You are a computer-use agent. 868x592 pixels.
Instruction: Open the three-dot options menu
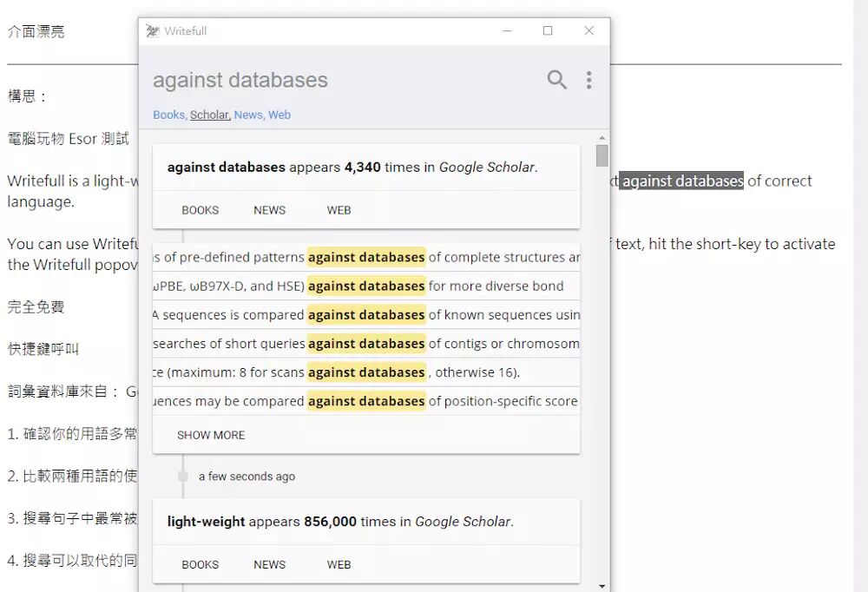(589, 80)
